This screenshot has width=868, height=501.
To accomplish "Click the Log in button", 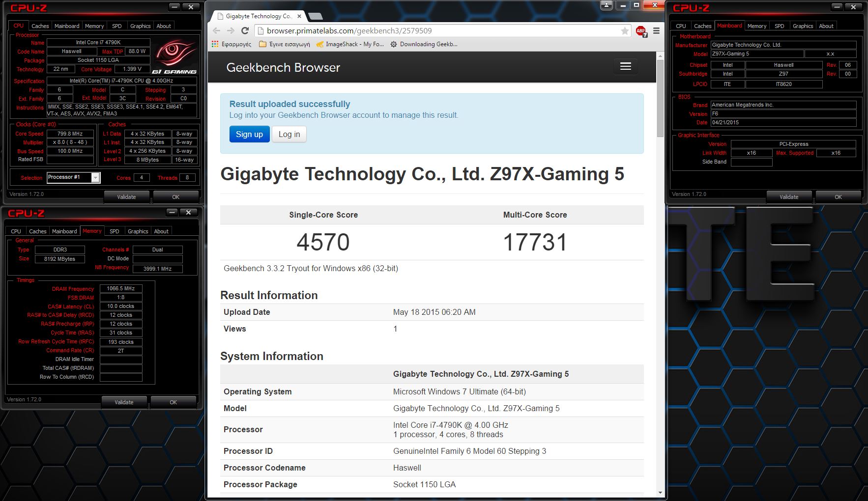I will click(289, 134).
